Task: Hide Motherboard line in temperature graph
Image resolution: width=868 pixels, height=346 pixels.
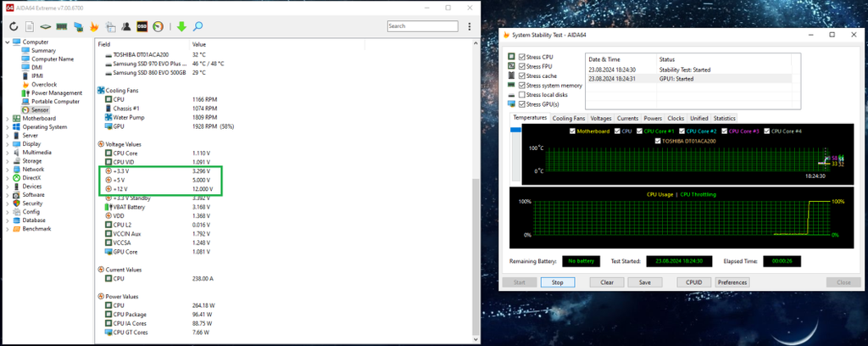Action: (572, 131)
